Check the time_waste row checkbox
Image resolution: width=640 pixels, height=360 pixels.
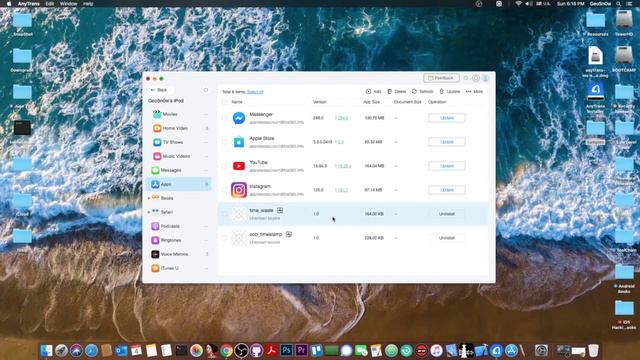click(x=225, y=214)
